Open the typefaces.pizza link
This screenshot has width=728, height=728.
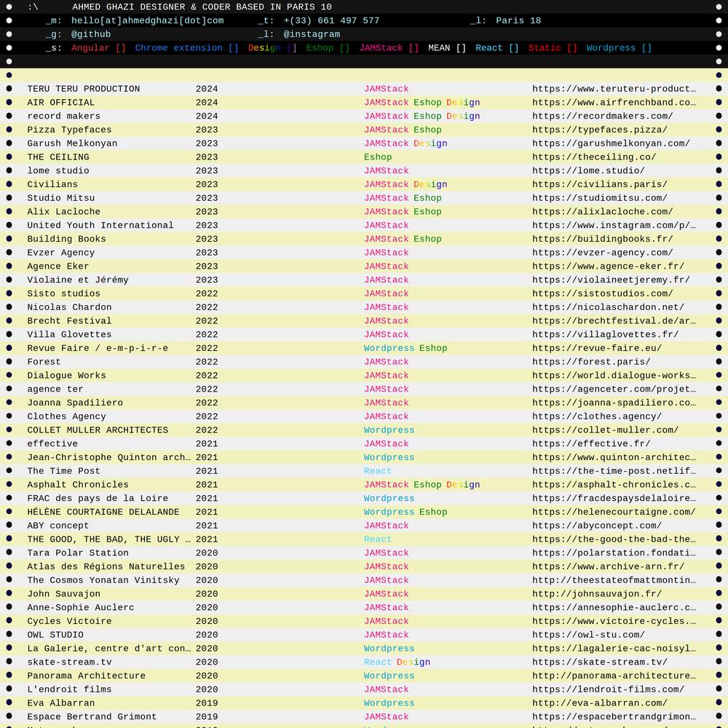pyautogui.click(x=599, y=130)
